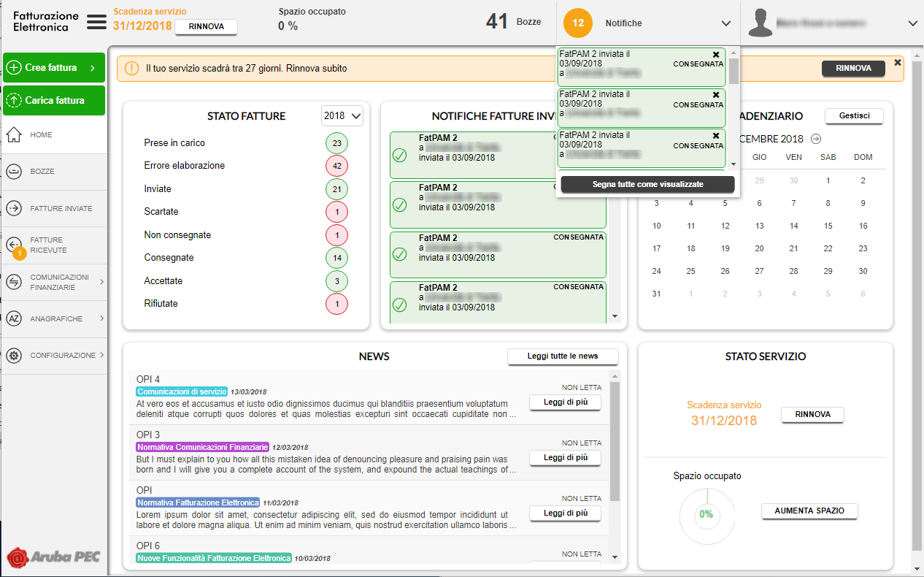Dismiss the service expiry warning banner
The width and height of the screenshot is (924, 577).
pos(897,63)
